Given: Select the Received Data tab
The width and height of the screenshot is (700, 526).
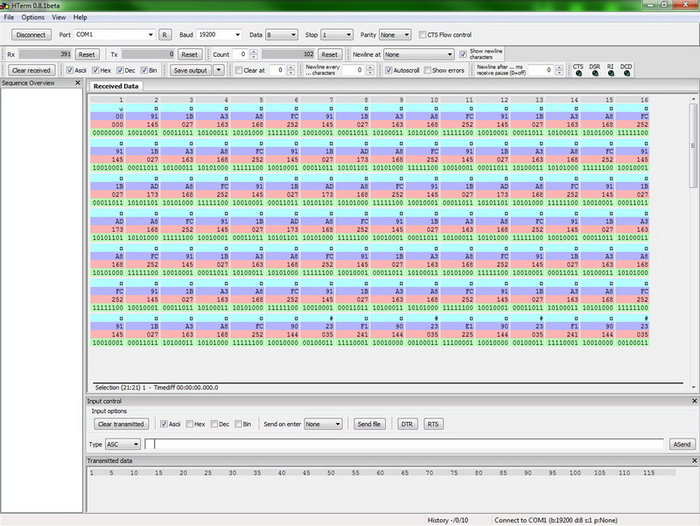Looking at the screenshot, I should [x=117, y=86].
